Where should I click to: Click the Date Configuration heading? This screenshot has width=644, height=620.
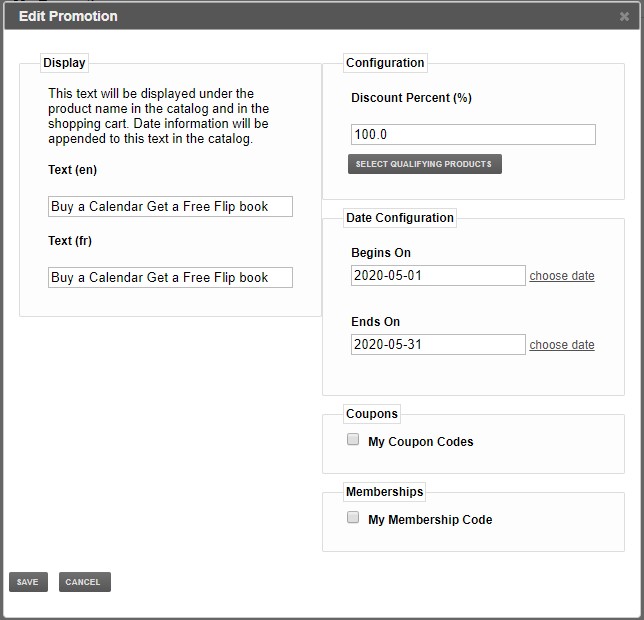(400, 217)
